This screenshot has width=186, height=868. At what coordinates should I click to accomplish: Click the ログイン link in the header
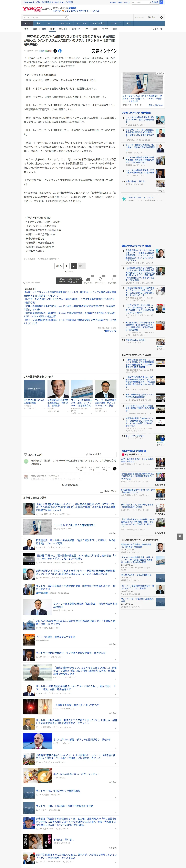[x=57, y=11]
